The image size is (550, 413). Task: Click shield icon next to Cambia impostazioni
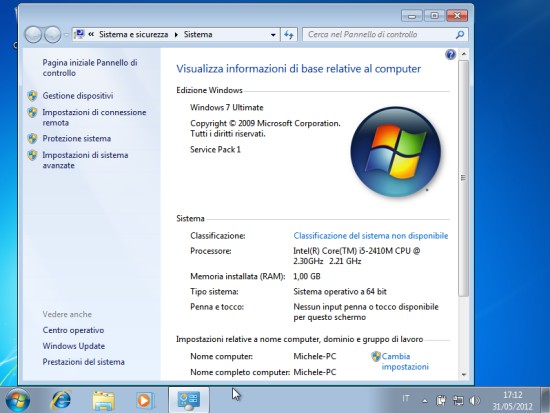376,357
